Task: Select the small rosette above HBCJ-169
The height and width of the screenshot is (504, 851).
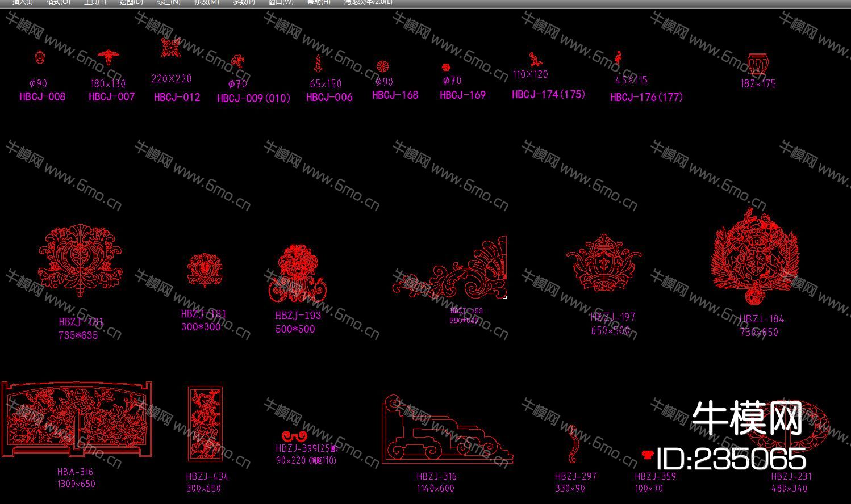Action: click(446, 67)
